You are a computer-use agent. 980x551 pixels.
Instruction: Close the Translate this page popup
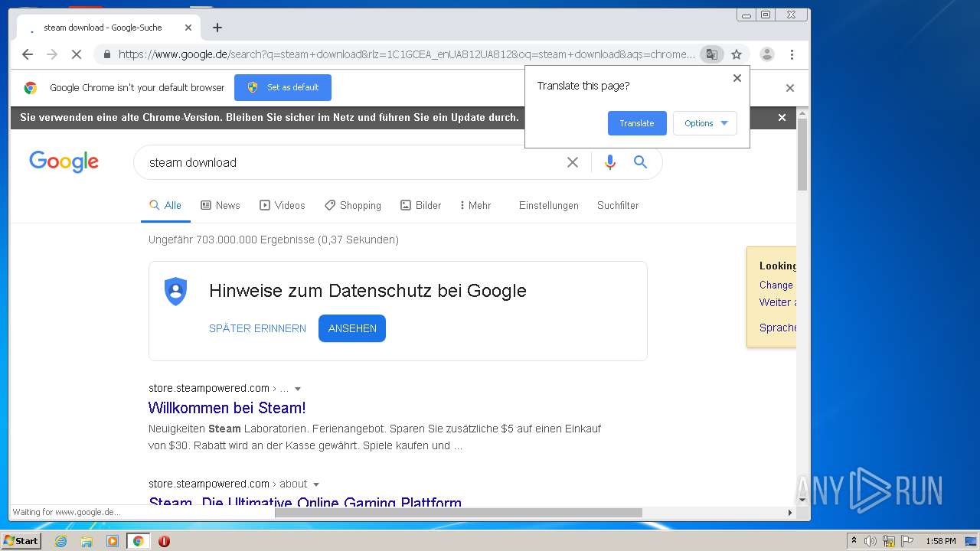click(x=737, y=78)
